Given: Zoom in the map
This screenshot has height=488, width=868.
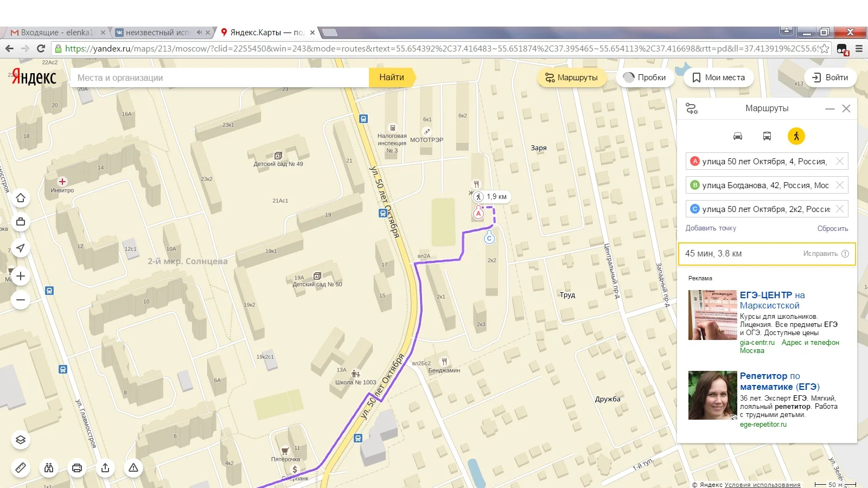Looking at the screenshot, I should [x=21, y=276].
